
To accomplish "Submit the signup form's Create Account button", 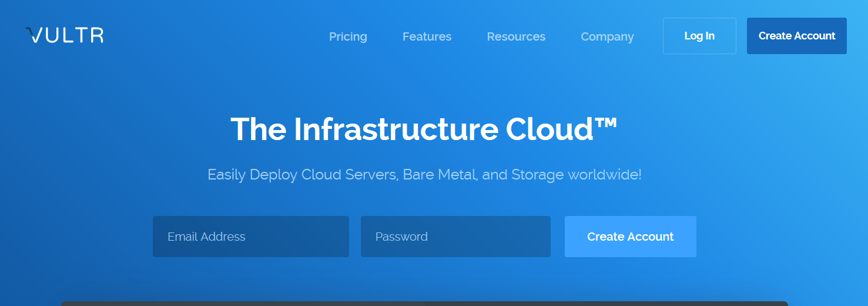I will tap(630, 237).
